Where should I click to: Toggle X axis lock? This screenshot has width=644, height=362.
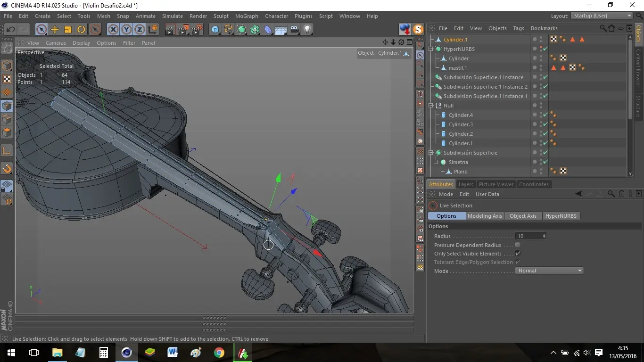pyautogui.click(x=113, y=29)
